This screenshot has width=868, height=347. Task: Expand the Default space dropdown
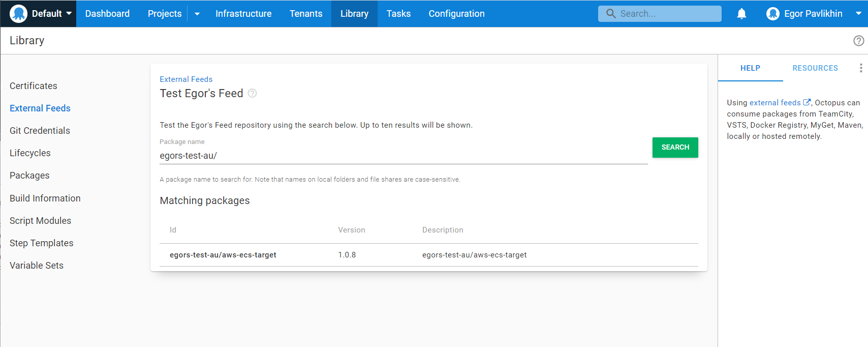tap(69, 14)
